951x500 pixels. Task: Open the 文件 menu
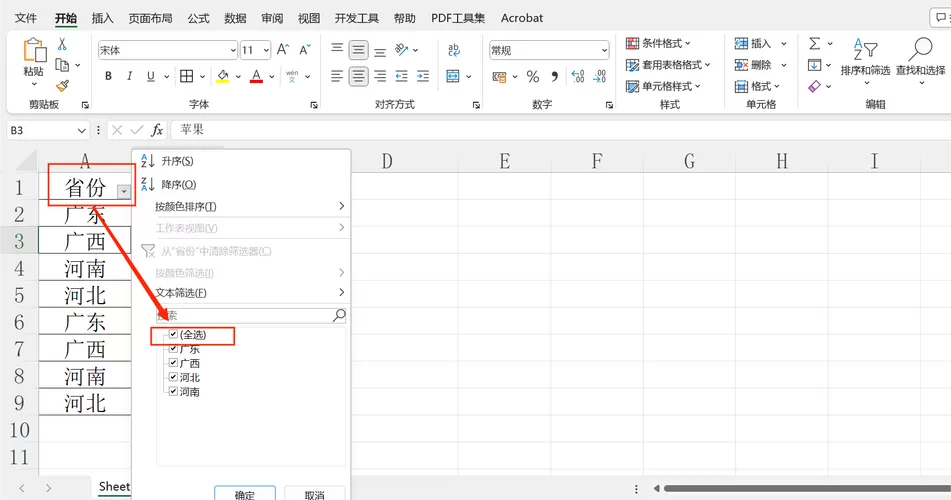pyautogui.click(x=26, y=18)
